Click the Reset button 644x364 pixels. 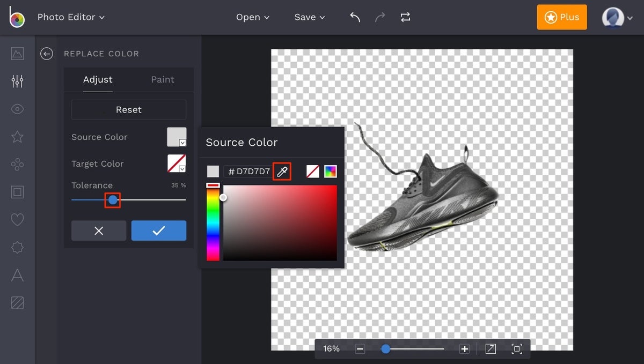[x=129, y=110]
